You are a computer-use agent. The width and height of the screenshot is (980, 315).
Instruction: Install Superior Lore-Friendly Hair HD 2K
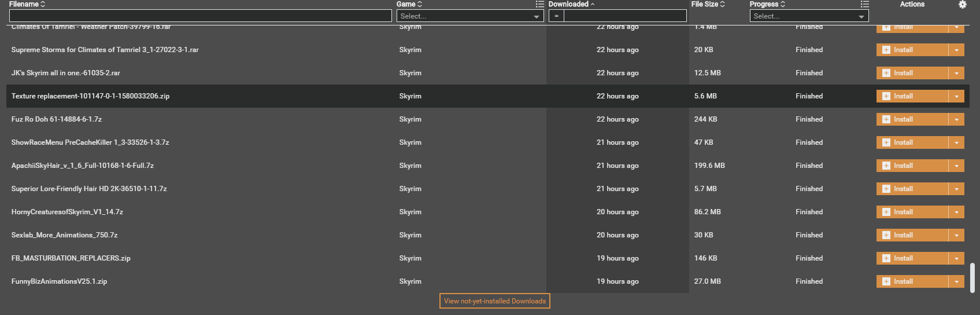912,189
